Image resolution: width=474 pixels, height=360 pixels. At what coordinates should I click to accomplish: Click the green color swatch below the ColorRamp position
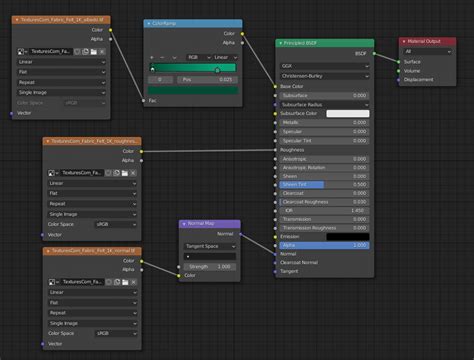[193, 90]
